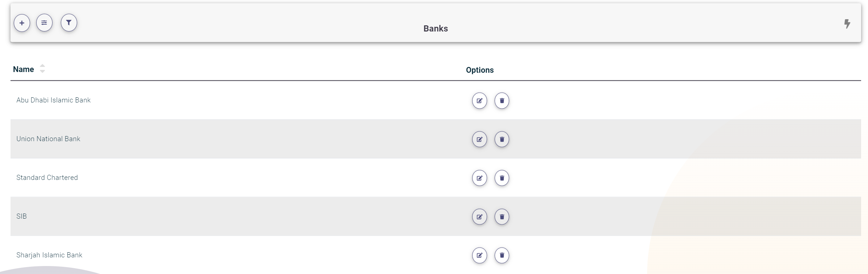Sort the table by the Name arrows
868x274 pixels.
click(42, 69)
